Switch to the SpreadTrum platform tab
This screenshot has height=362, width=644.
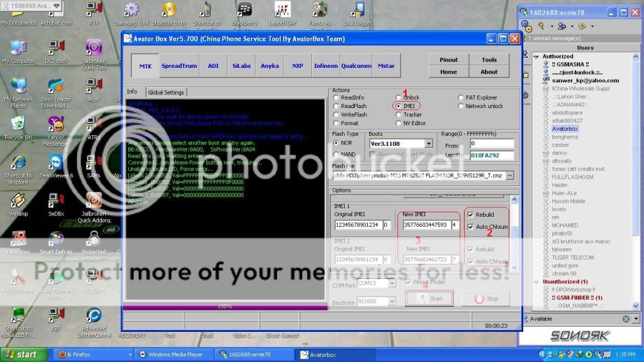click(179, 66)
